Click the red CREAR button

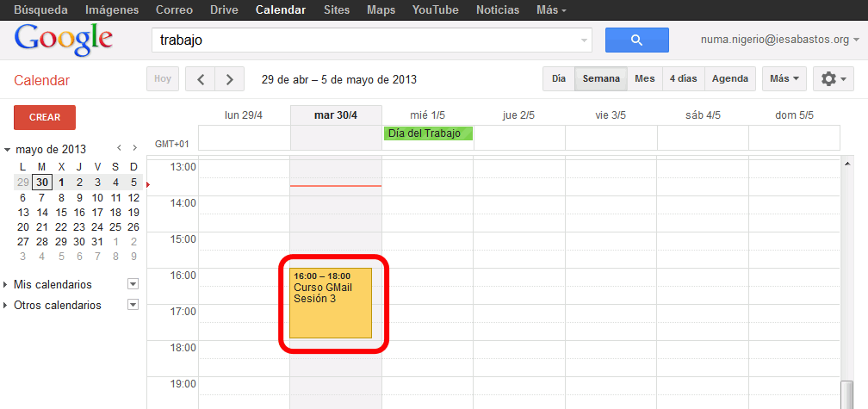pyautogui.click(x=45, y=117)
